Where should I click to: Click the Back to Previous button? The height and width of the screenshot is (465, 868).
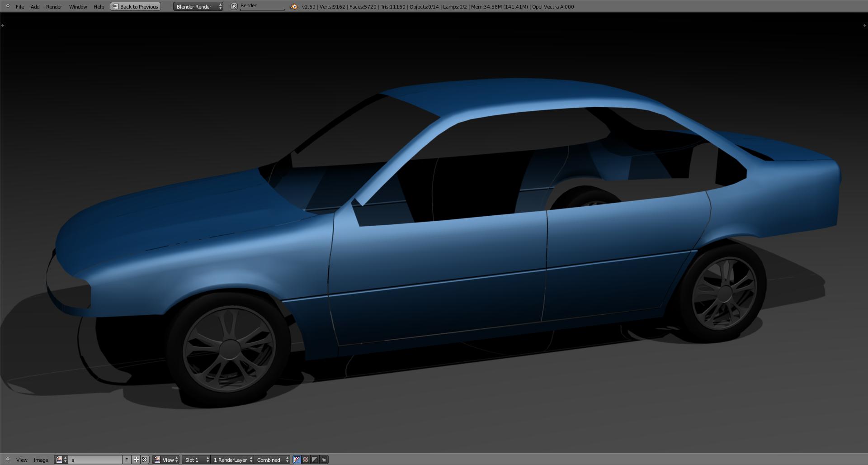pos(136,6)
